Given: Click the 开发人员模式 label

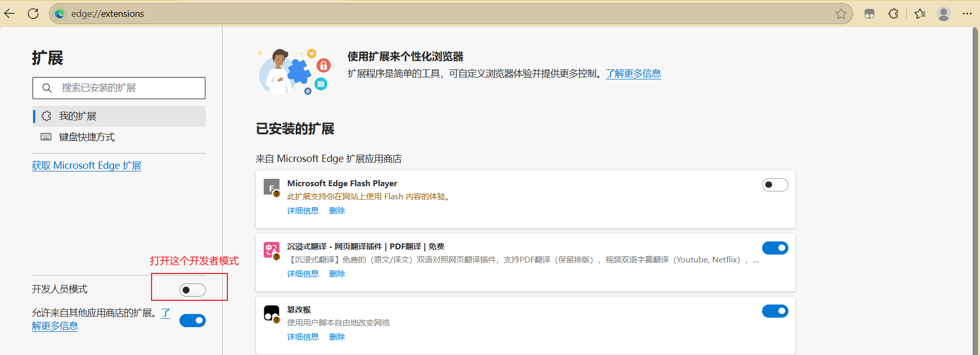Looking at the screenshot, I should pos(59,289).
